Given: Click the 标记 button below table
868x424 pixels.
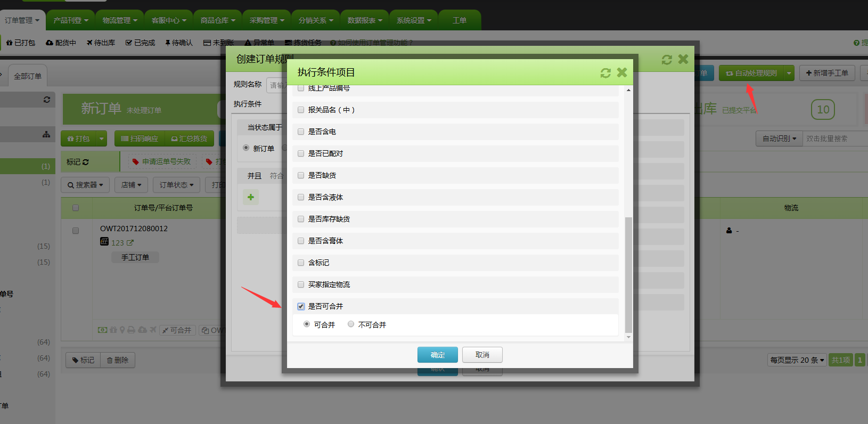Looking at the screenshot, I should (84, 360).
